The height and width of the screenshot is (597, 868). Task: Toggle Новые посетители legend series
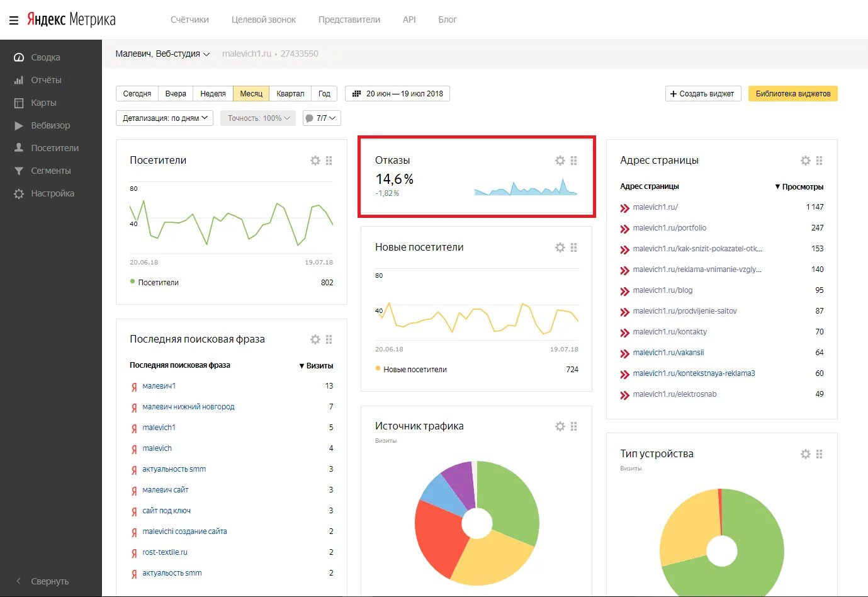[x=411, y=370]
